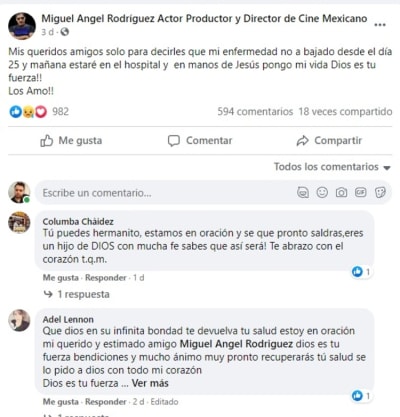Expand Adel Lennon's comment with Ver más
Viewport: 400px width, 417px height.
point(150,383)
